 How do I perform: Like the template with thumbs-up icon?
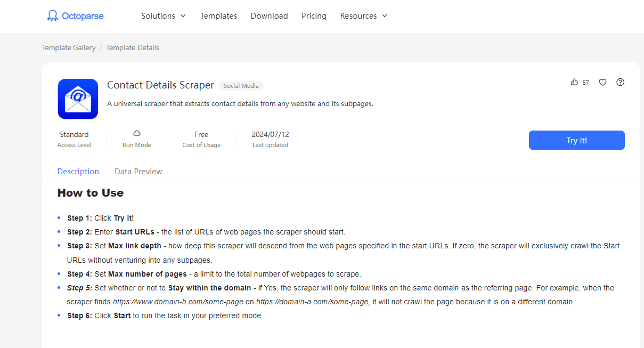tap(574, 82)
